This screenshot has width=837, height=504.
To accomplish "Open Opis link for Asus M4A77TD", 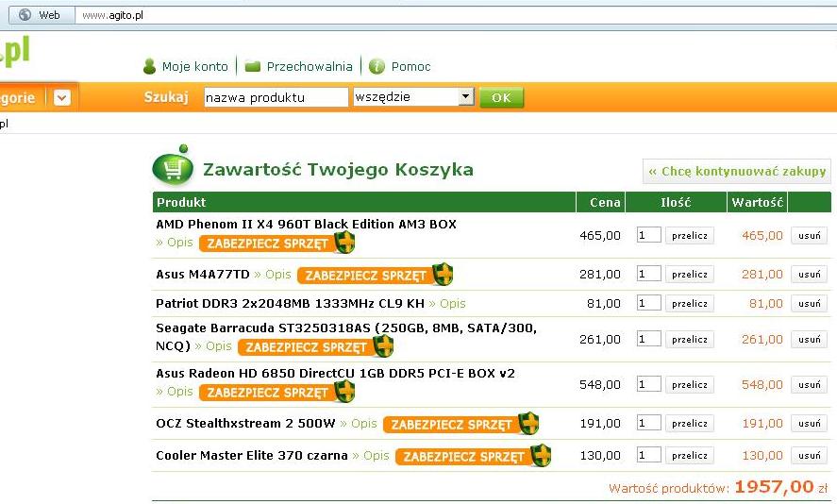I will (x=273, y=275).
